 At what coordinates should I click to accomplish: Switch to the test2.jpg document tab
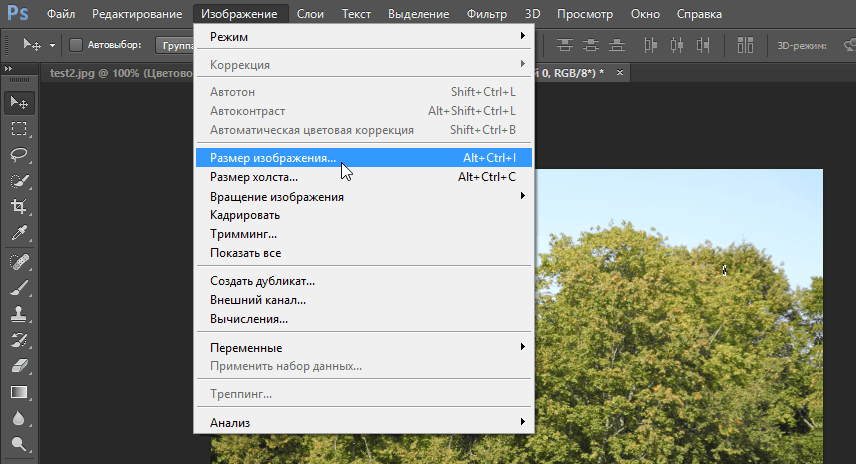(118, 74)
